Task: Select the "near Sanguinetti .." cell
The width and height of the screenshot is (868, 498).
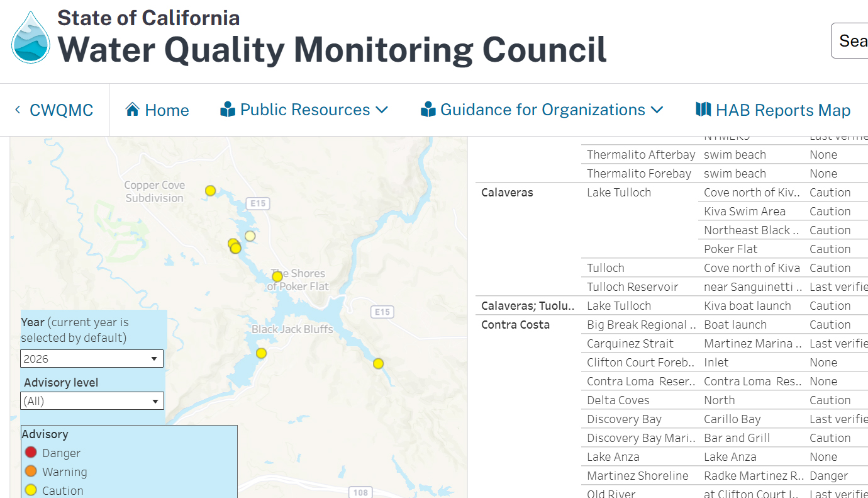Action: (x=752, y=287)
